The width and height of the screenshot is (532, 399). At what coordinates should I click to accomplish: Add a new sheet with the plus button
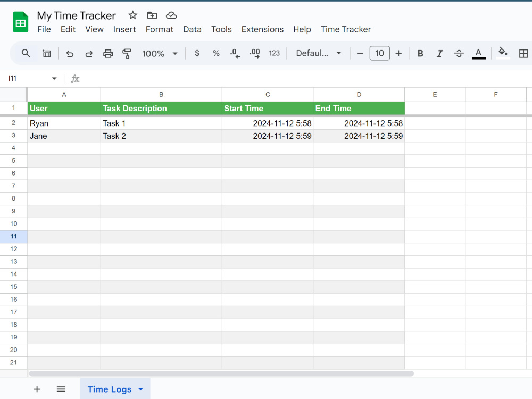tap(37, 389)
